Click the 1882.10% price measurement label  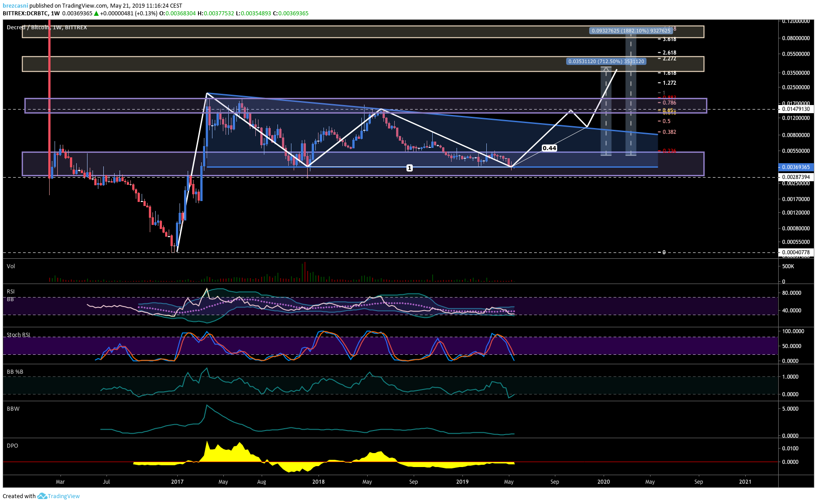(631, 31)
